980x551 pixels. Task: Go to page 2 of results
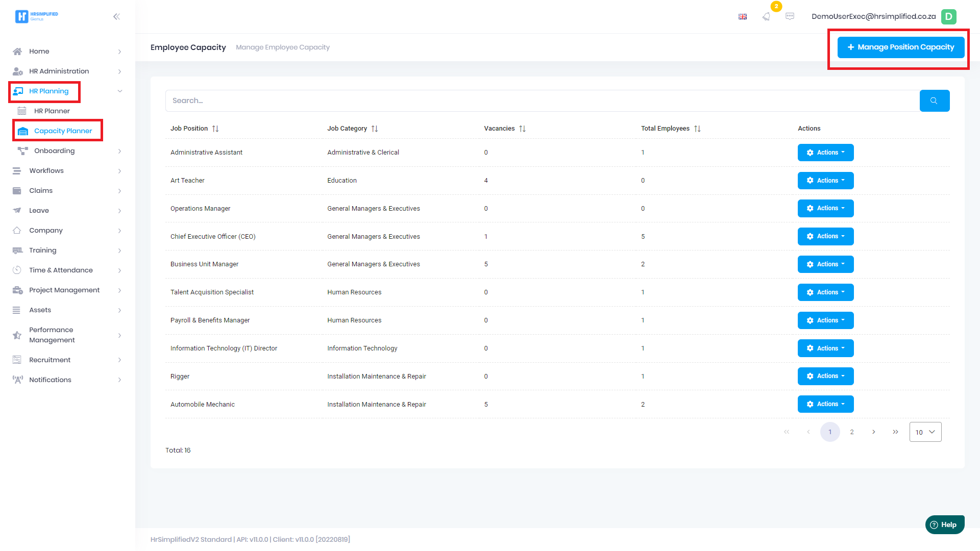851,432
